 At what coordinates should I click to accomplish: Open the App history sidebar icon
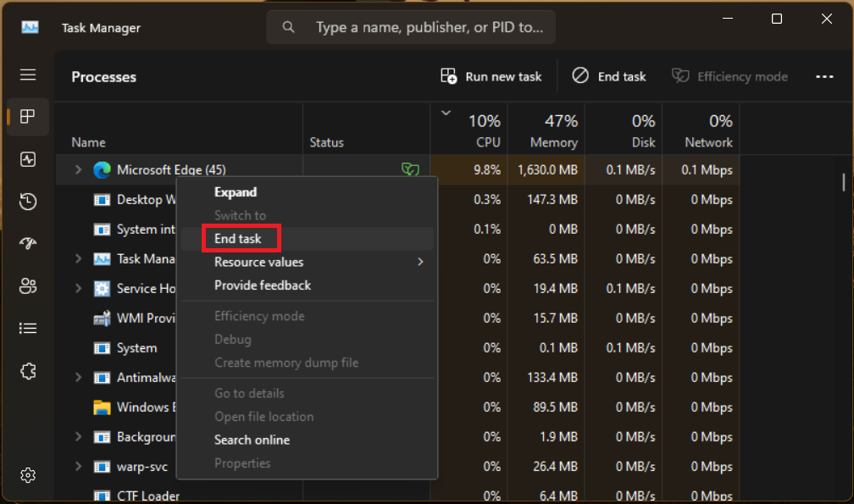(x=28, y=202)
